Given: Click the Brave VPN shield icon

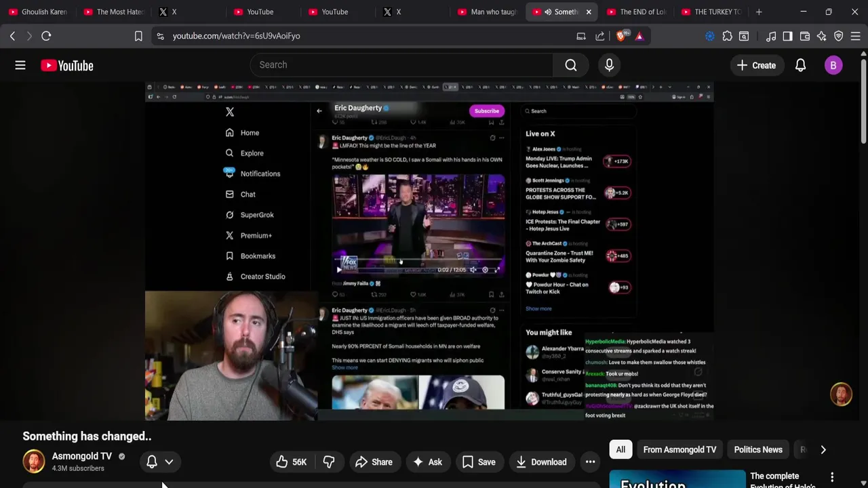Looking at the screenshot, I should [839, 36].
